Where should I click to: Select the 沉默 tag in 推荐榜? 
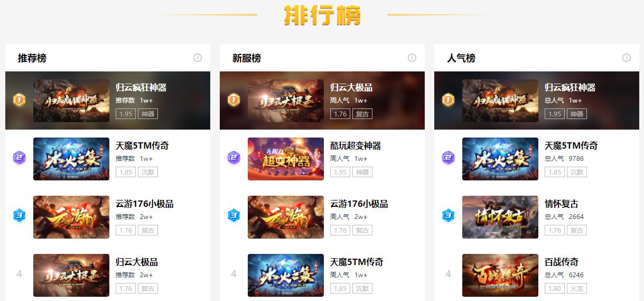[148, 172]
